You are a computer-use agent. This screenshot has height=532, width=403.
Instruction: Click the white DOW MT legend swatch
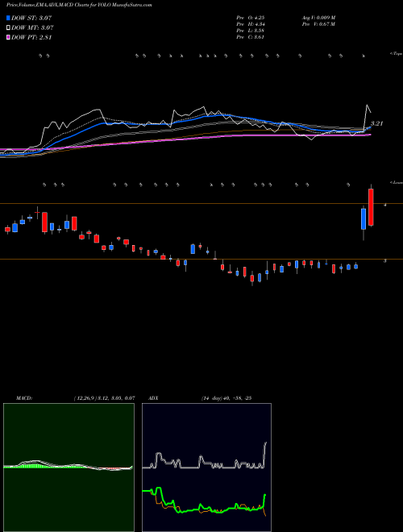(8, 28)
